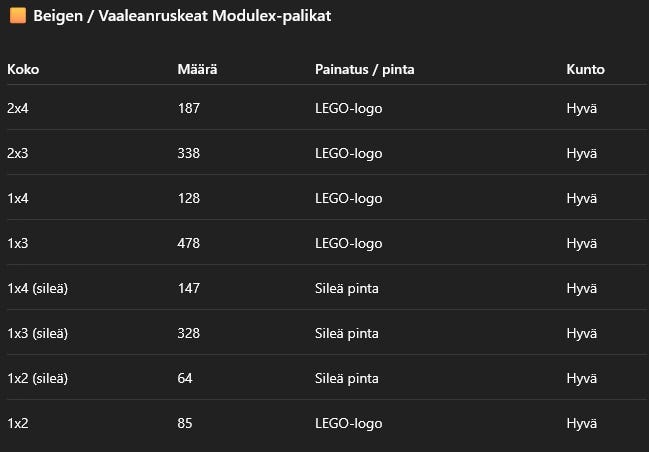Select the quantity 147 cell

[x=189, y=288]
